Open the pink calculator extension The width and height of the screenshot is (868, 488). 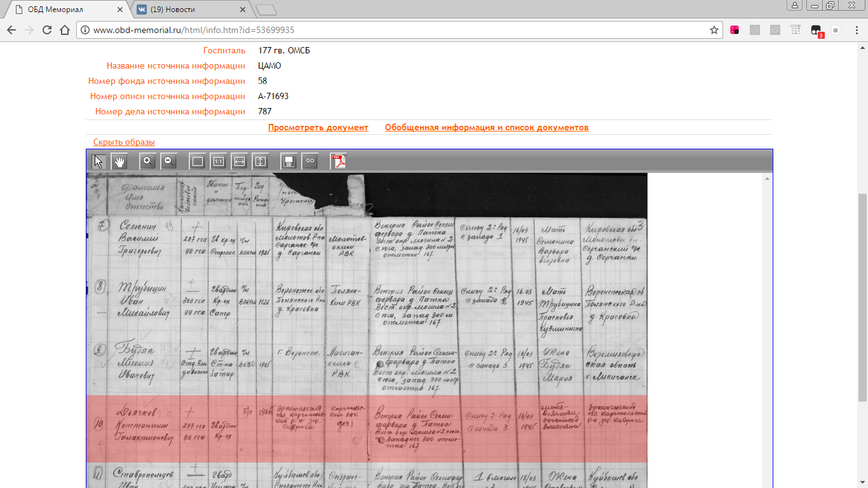[x=735, y=30]
